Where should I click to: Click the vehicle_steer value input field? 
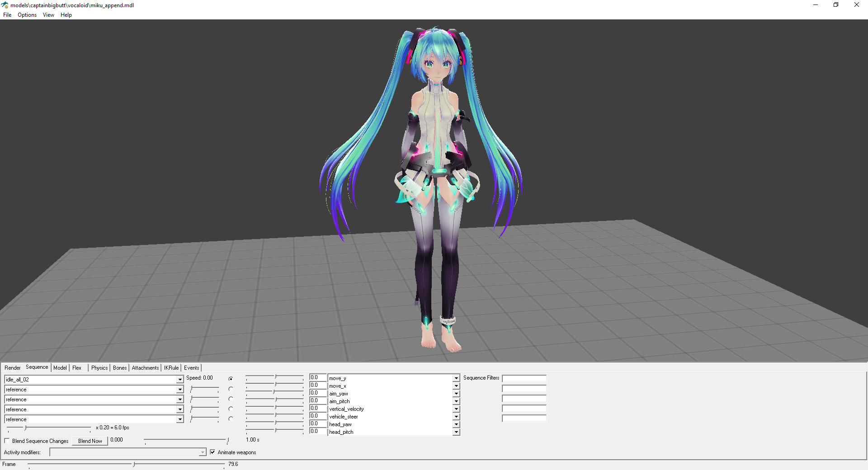point(318,416)
